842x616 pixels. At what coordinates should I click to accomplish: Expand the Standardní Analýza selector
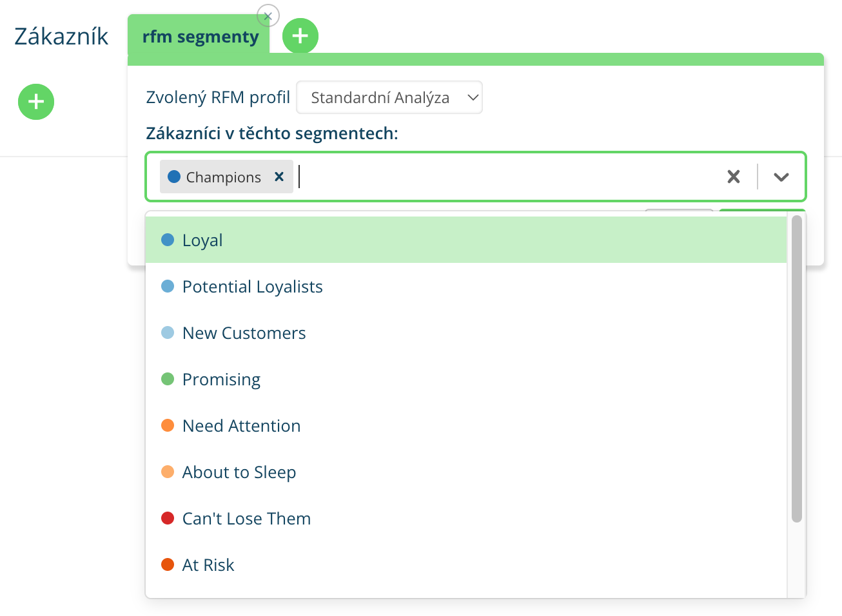389,97
